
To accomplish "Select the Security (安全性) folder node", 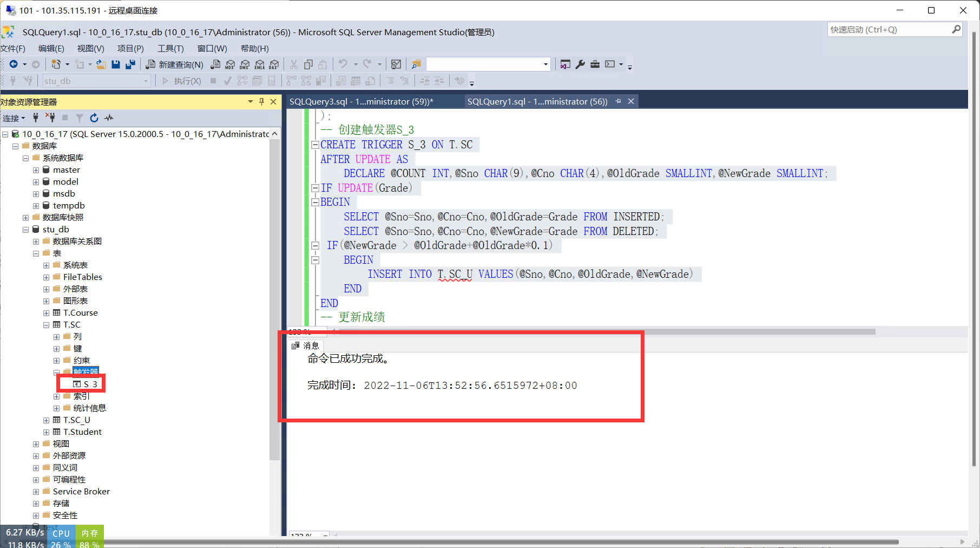I will (65, 516).
